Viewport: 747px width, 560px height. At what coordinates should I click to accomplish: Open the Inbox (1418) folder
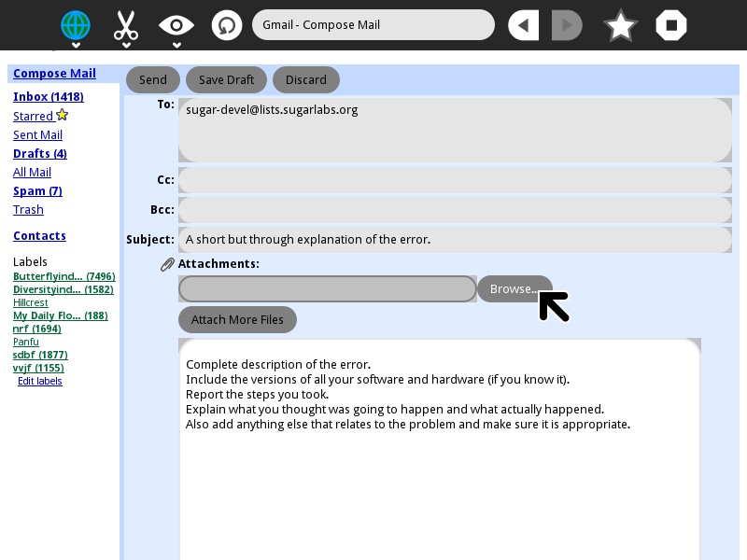point(49,97)
